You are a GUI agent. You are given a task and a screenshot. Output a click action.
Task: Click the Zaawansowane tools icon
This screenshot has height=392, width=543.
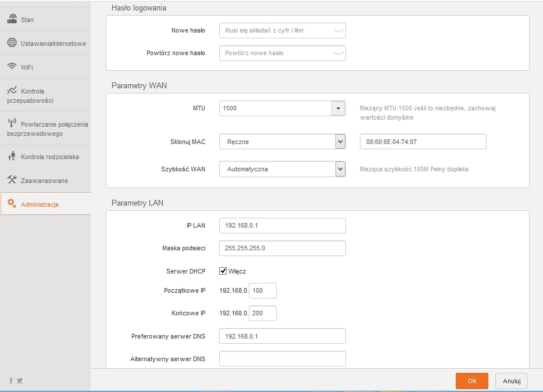tap(12, 179)
